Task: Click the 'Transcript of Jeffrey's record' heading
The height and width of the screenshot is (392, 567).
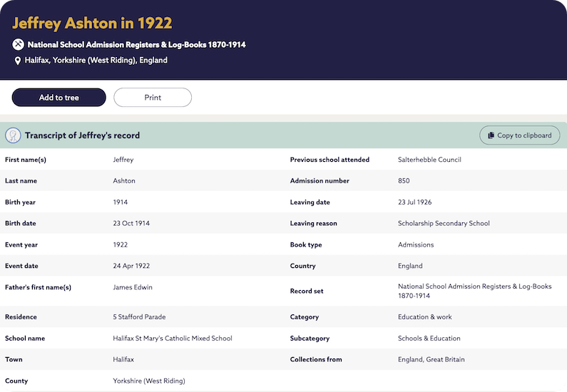Action: click(82, 135)
